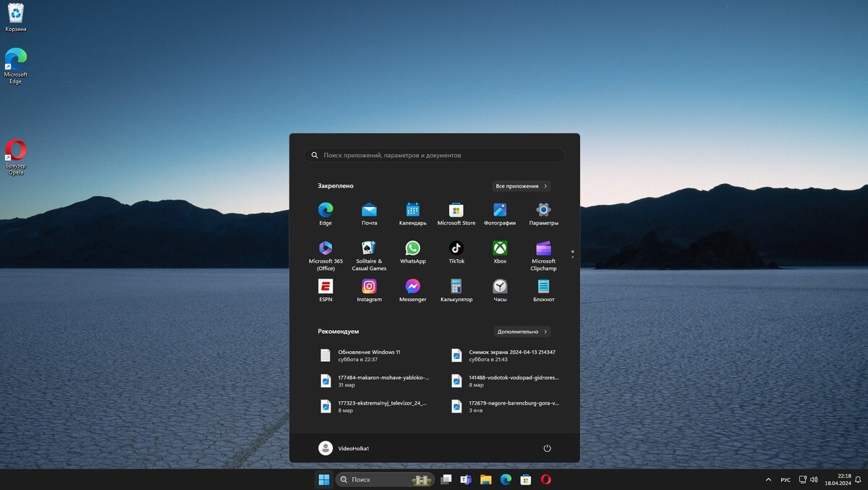Click the taskbar Поиск search box

(386, 479)
